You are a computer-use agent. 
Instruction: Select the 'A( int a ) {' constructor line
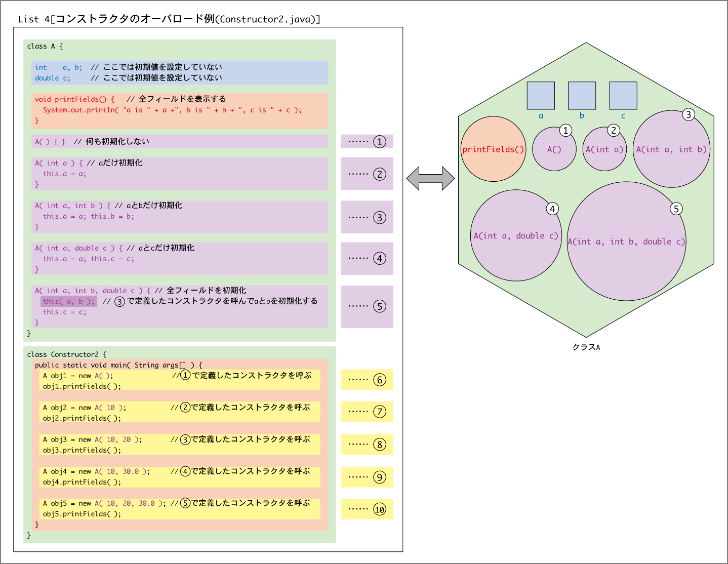click(59, 163)
